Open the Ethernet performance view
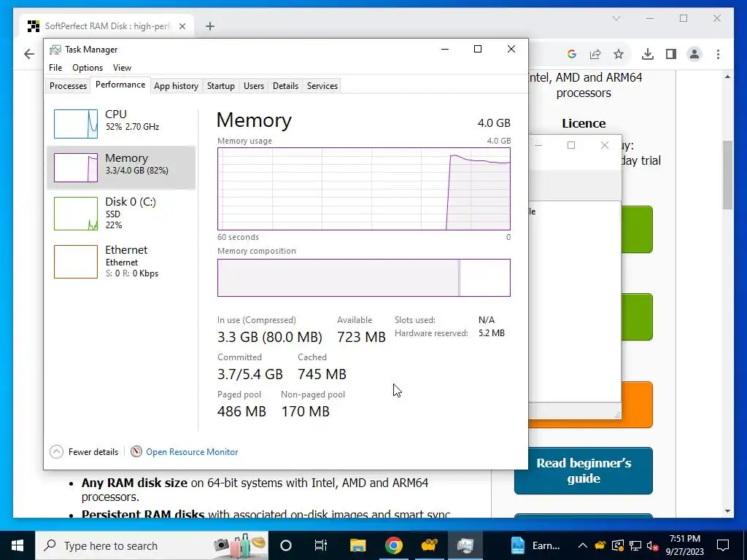Image resolution: width=747 pixels, height=560 pixels. pos(121,262)
